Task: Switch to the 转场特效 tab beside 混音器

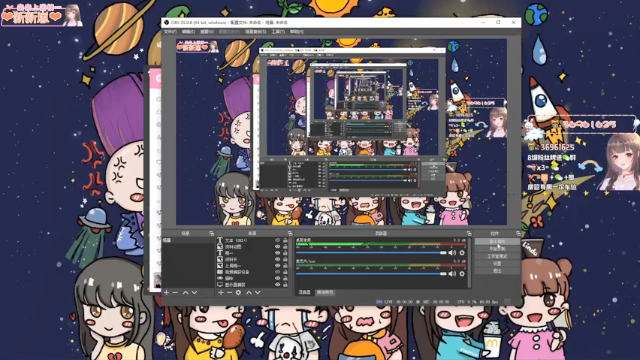Action: [x=325, y=292]
